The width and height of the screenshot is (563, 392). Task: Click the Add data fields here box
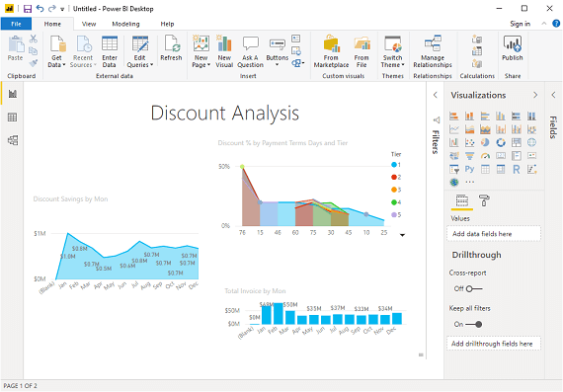[x=494, y=234]
